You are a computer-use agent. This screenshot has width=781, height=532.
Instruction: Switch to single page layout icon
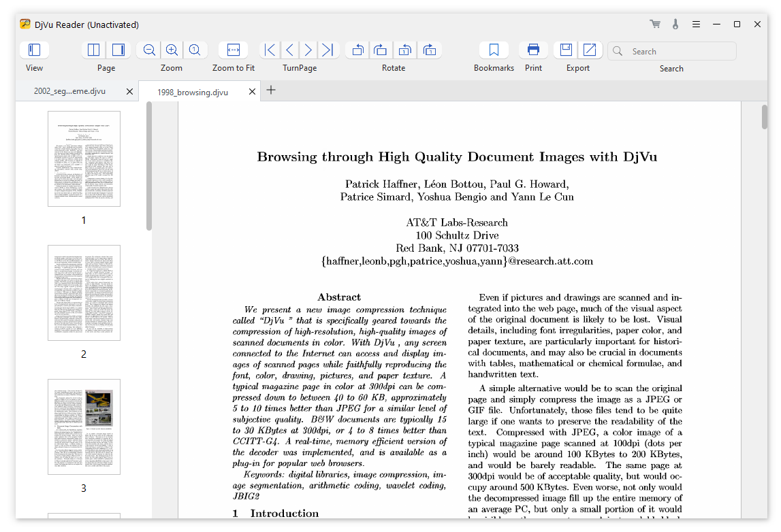118,50
